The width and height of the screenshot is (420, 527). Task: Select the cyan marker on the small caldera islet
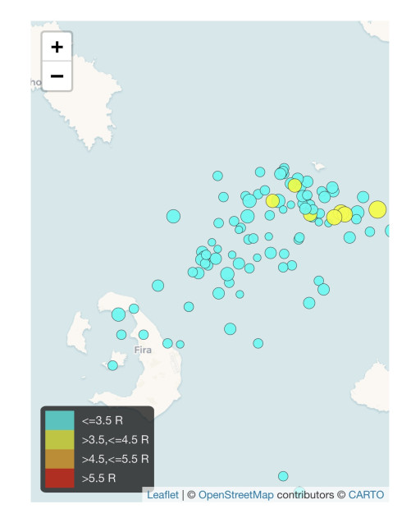click(113, 365)
